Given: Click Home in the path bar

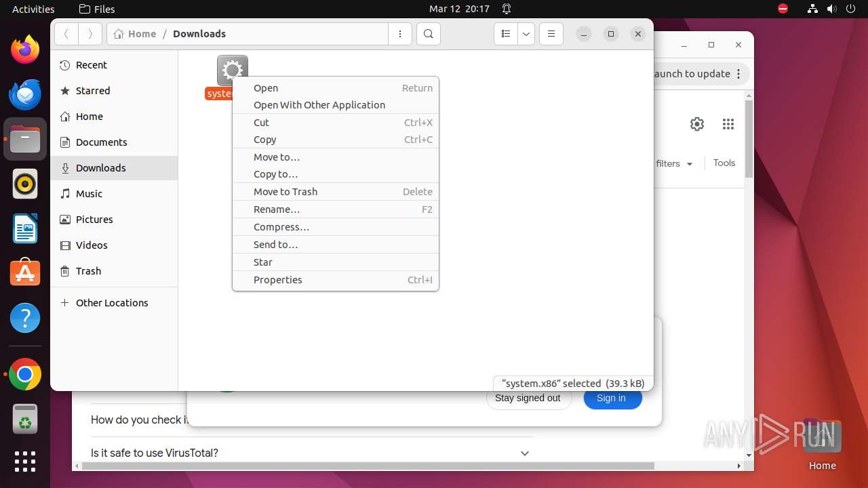Looking at the screenshot, I should (135, 34).
